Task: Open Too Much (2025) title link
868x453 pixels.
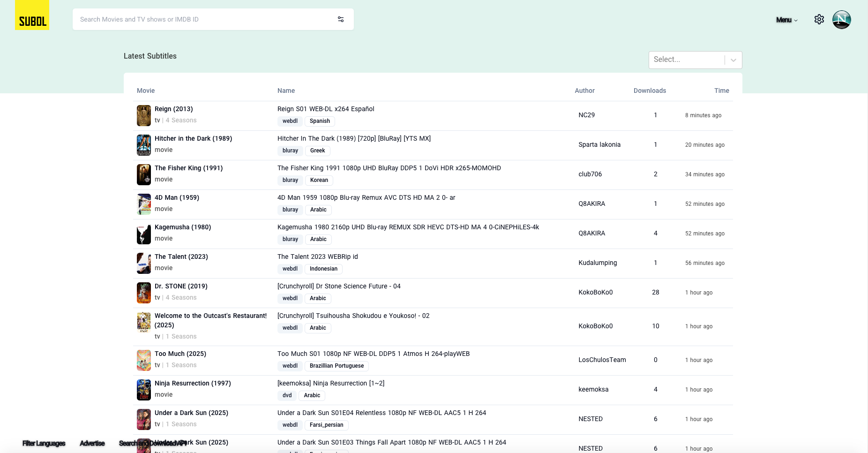Action: click(180, 354)
